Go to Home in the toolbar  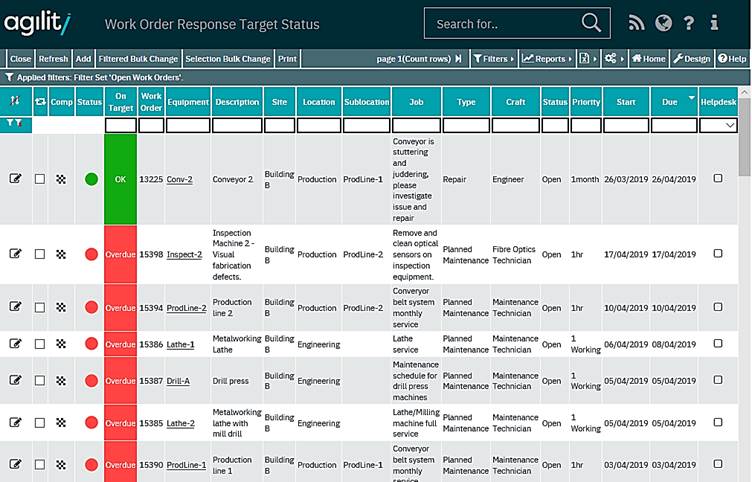click(648, 59)
